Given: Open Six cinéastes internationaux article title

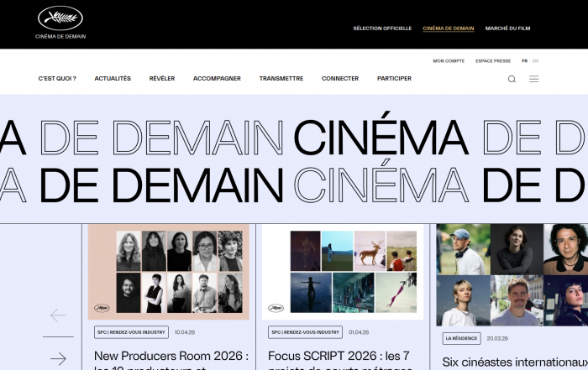Looking at the screenshot, I should pos(515,362).
